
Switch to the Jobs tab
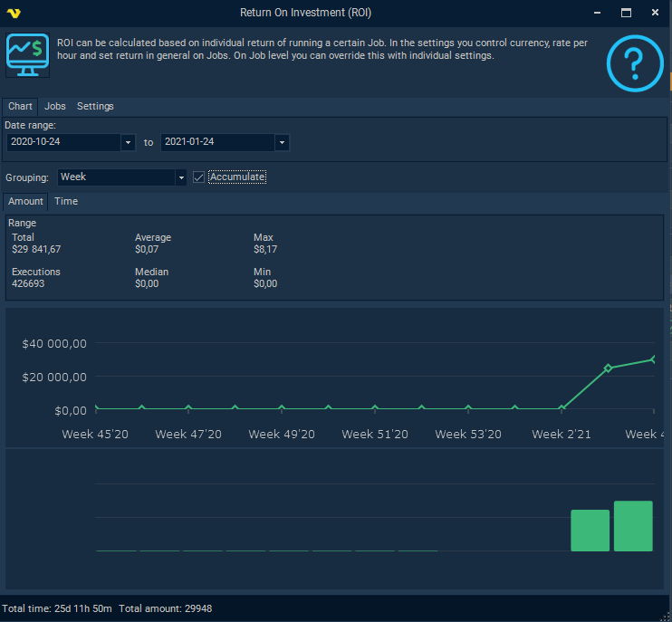click(55, 107)
